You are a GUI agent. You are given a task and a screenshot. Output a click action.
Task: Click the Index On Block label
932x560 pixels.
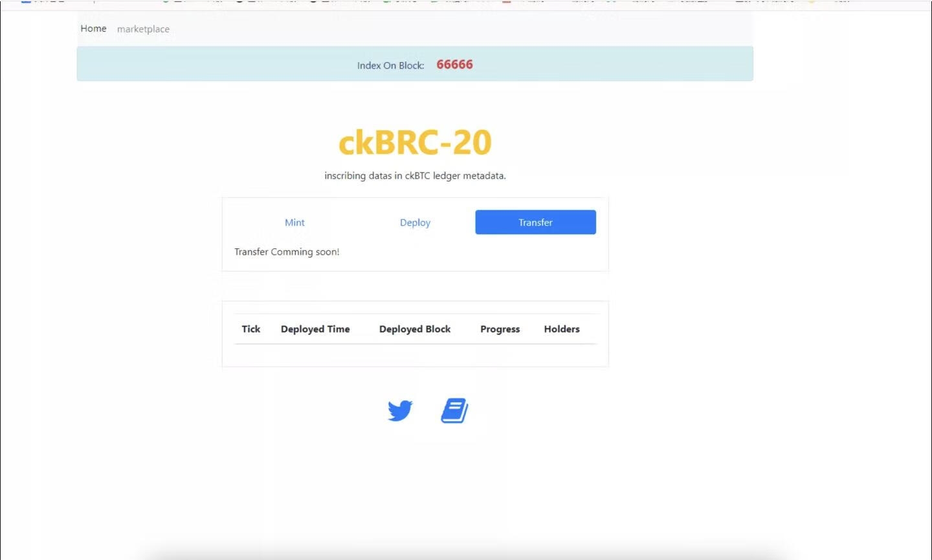coord(390,65)
